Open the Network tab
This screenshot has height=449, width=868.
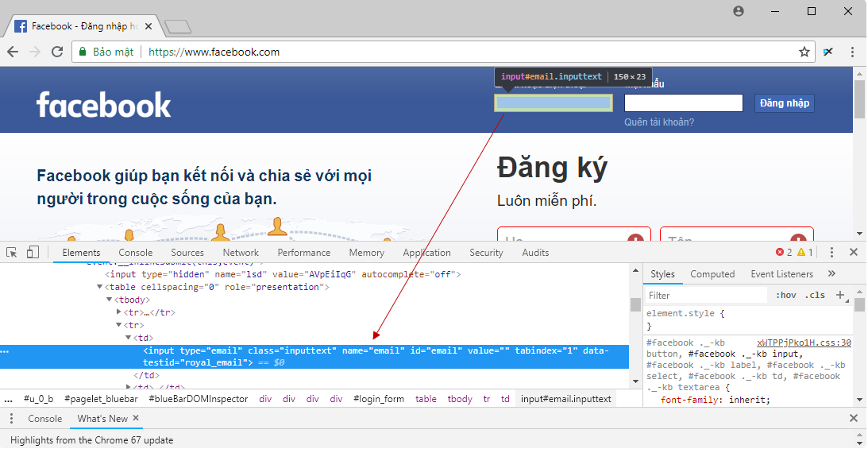(241, 253)
